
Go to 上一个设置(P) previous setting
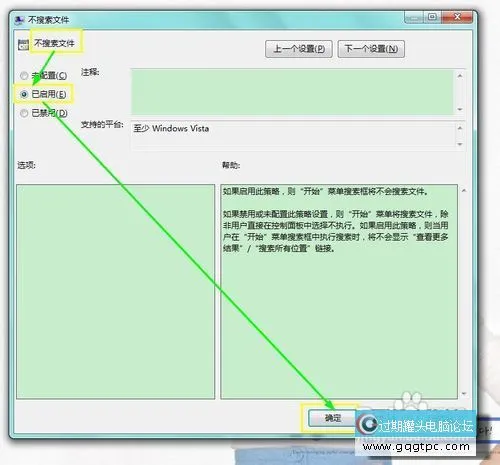pyautogui.click(x=299, y=49)
